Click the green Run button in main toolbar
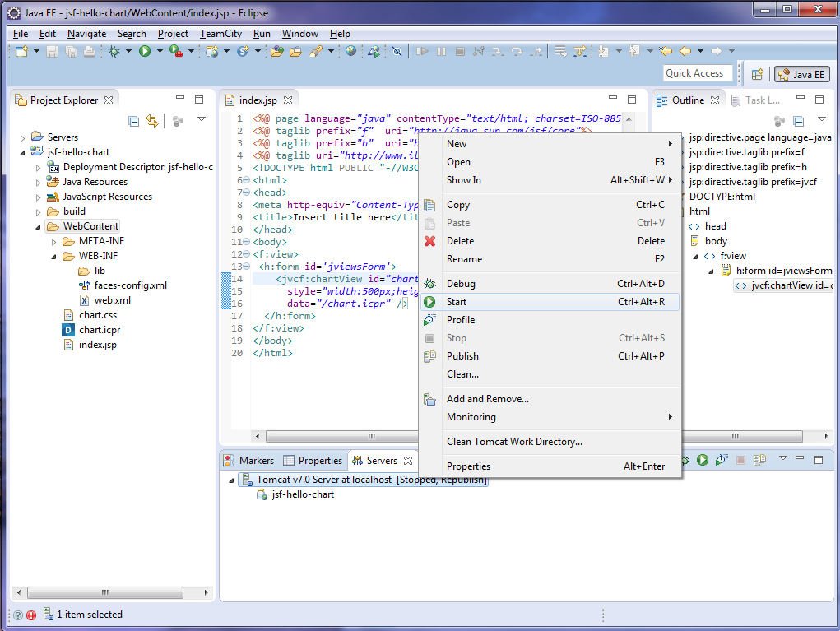This screenshot has height=631, width=840. (x=145, y=51)
